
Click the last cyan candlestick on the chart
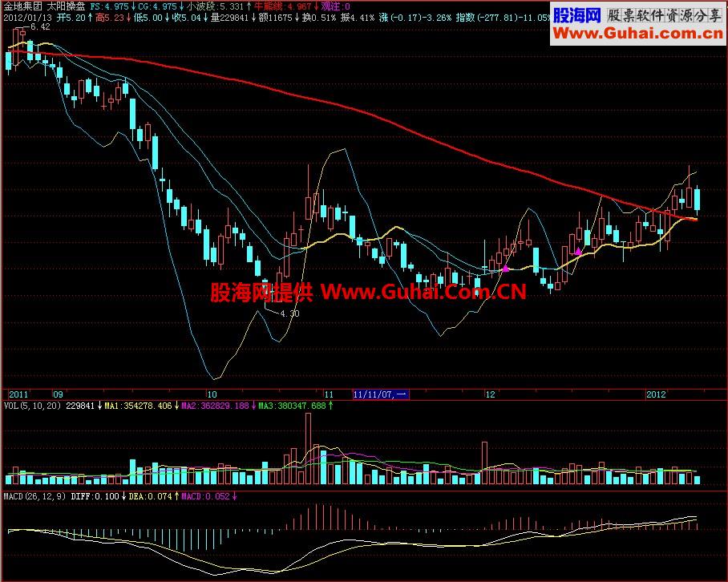[x=697, y=200]
